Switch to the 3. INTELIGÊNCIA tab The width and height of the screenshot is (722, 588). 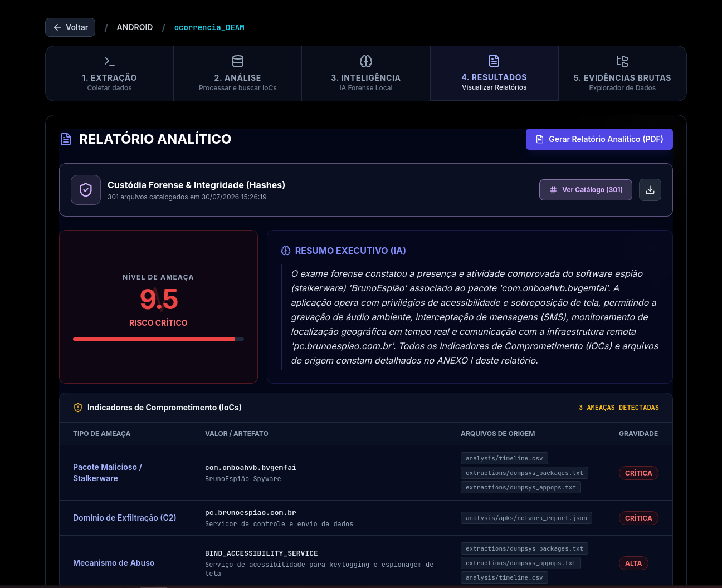pyautogui.click(x=366, y=73)
